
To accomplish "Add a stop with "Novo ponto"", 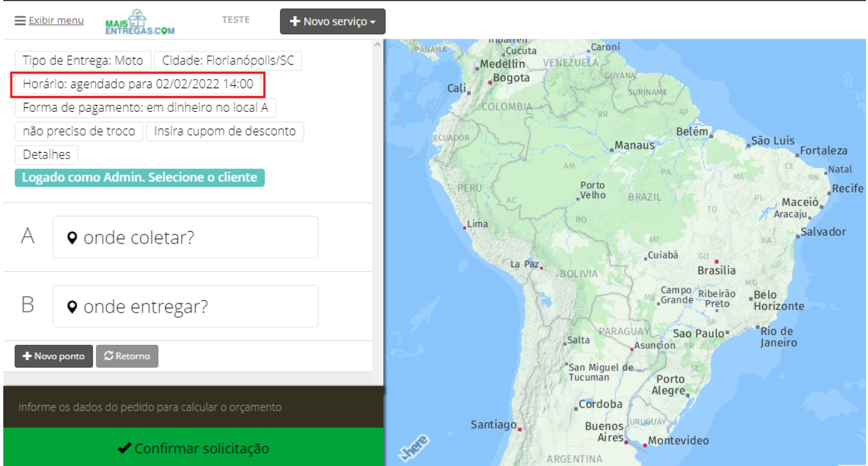I will coord(54,356).
